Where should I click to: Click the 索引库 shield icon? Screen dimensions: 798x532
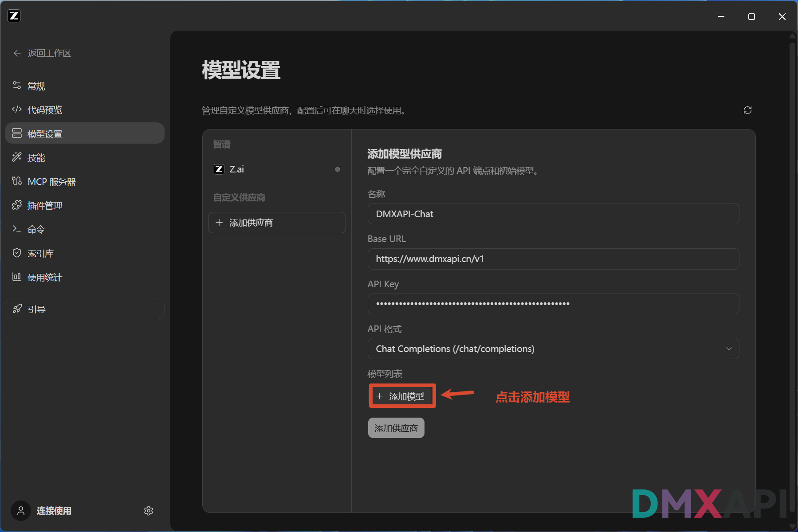tap(17, 253)
